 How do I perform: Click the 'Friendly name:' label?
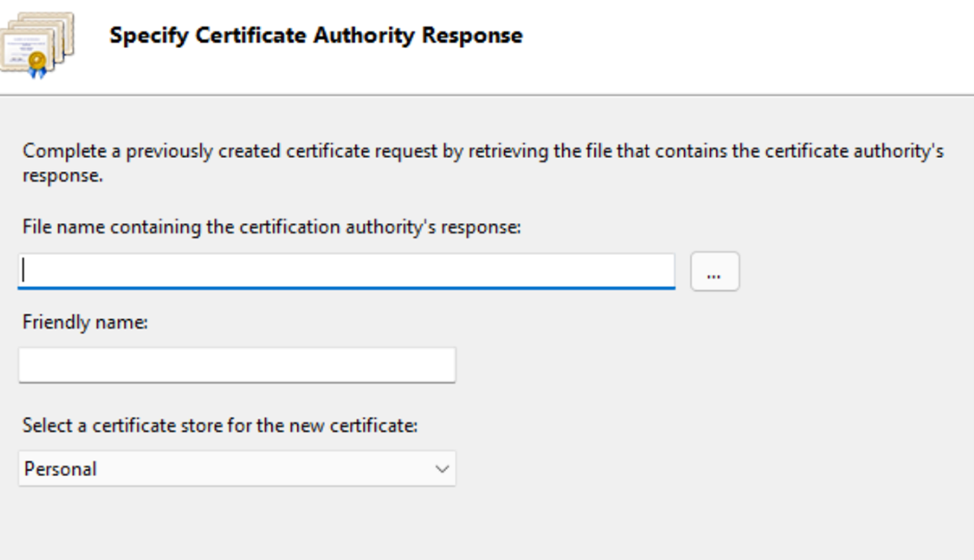(x=85, y=322)
